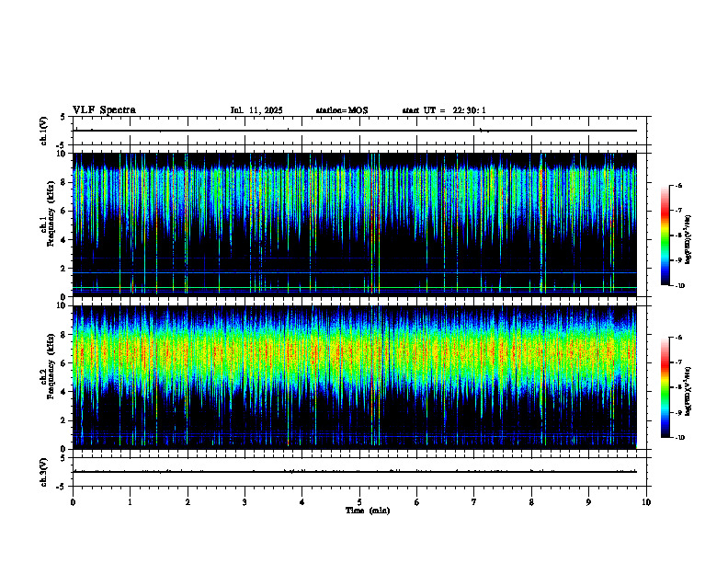The width and height of the screenshot is (728, 563).
Task: Click the "-7" label on ch.2 color bar
Action: pos(679,362)
